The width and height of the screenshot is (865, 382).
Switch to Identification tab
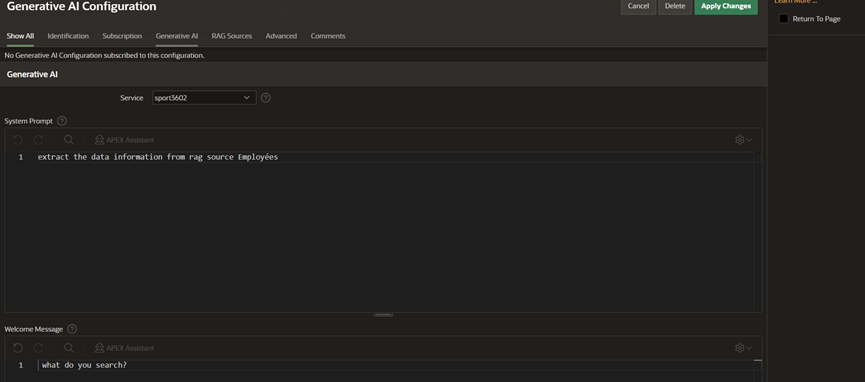68,36
